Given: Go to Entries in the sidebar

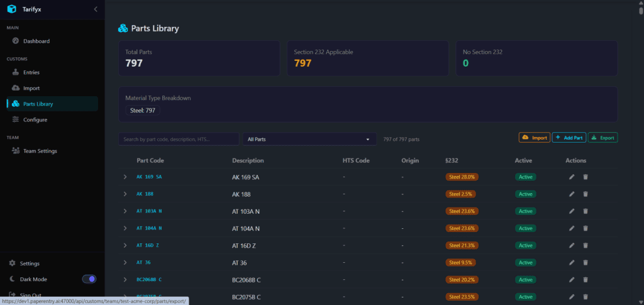Looking at the screenshot, I should pos(31,72).
